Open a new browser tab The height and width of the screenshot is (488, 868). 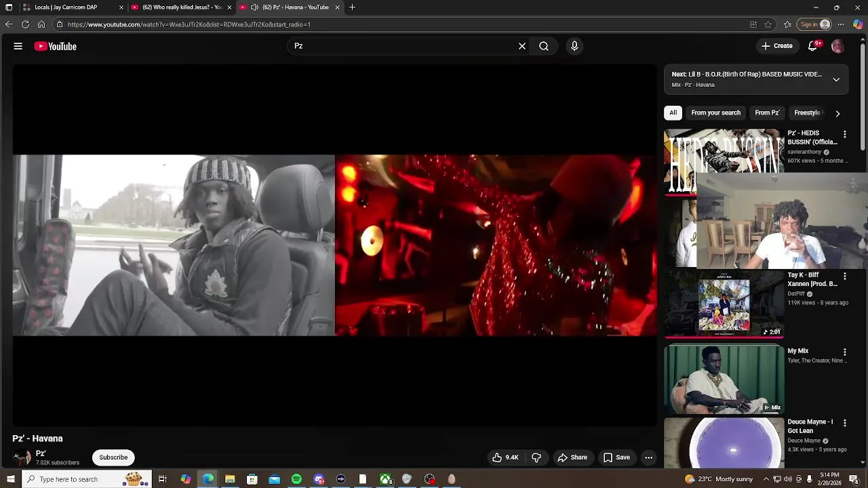point(352,7)
